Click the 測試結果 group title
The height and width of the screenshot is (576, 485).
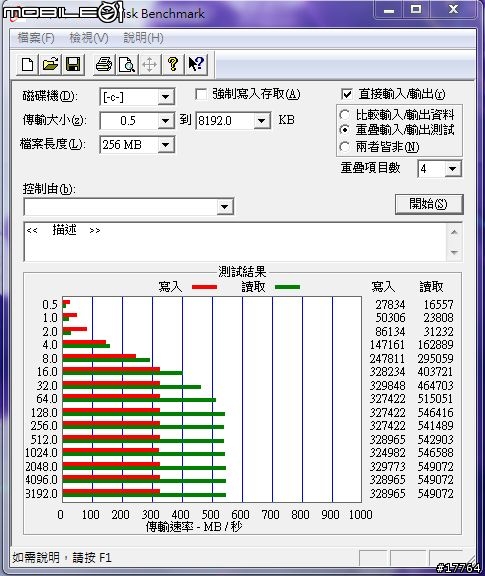(242, 272)
